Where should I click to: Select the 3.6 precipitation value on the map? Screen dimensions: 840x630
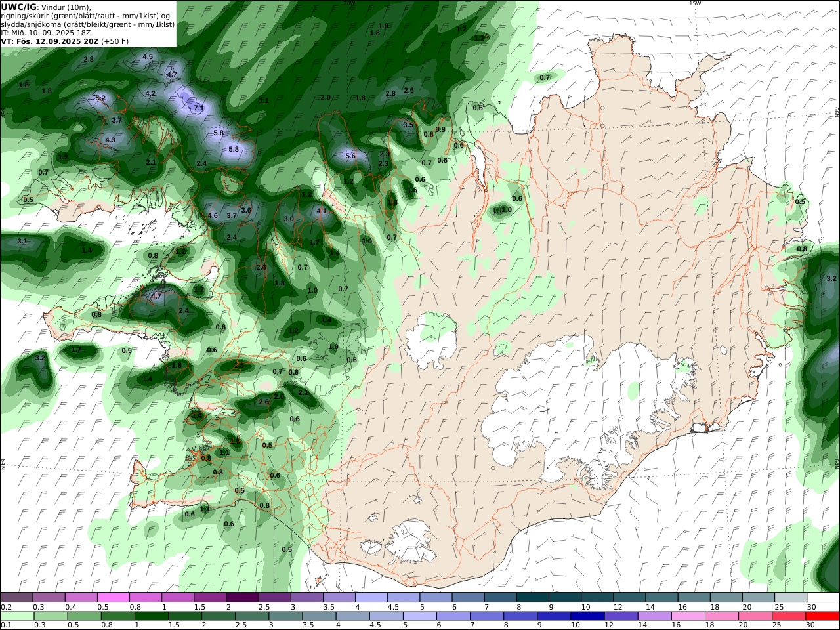(x=246, y=210)
